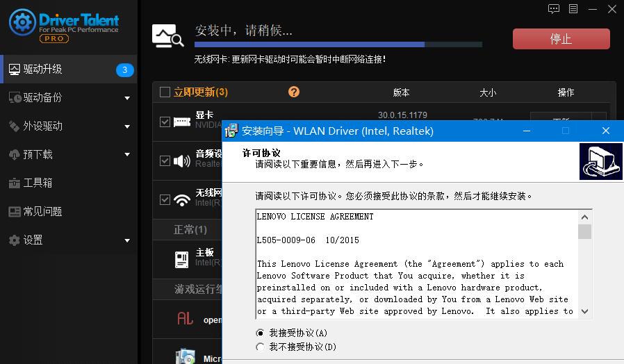
Task: Click inside the Lenovo license agreement text
Action: tap(417, 264)
